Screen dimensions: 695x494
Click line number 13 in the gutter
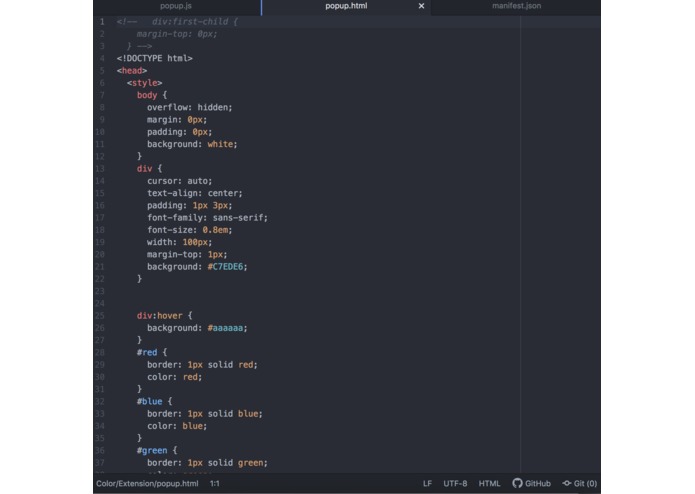(100, 169)
